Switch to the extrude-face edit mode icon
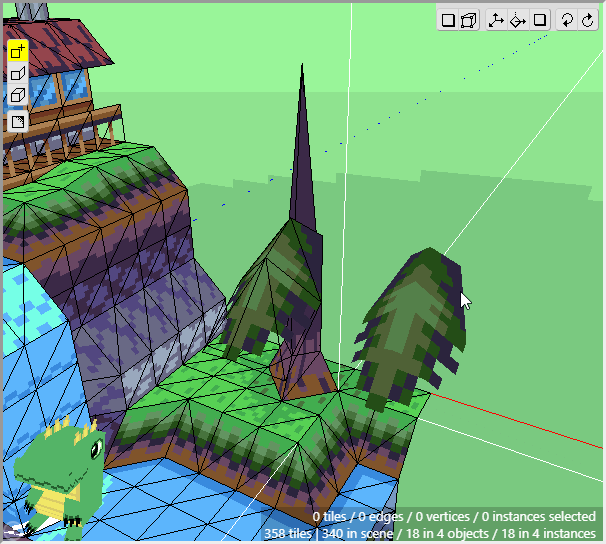The height and width of the screenshot is (544, 606). point(17,74)
